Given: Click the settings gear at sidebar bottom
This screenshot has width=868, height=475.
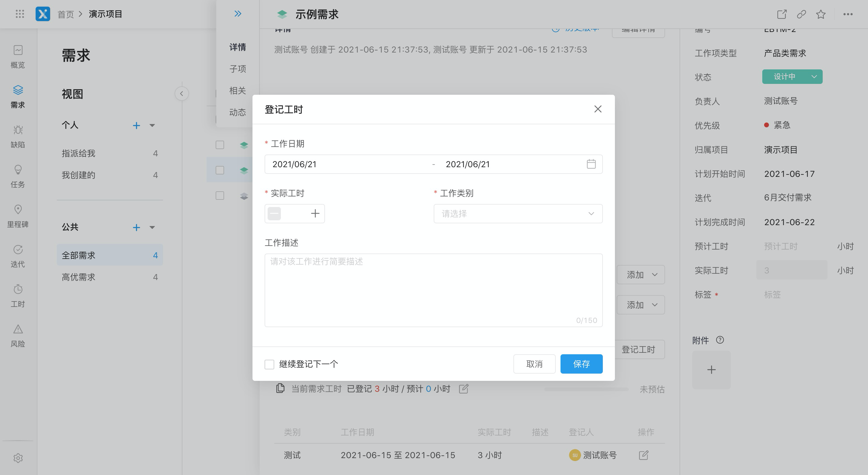Looking at the screenshot, I should pyautogui.click(x=18, y=458).
